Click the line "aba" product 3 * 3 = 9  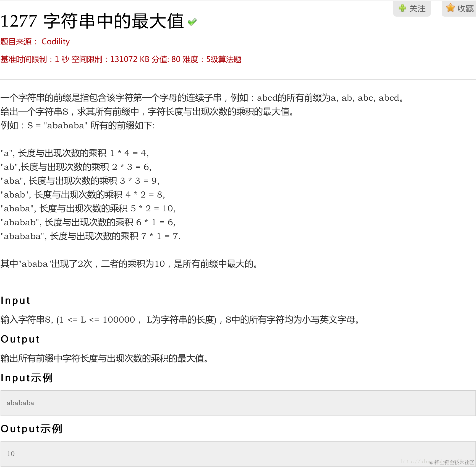click(80, 181)
